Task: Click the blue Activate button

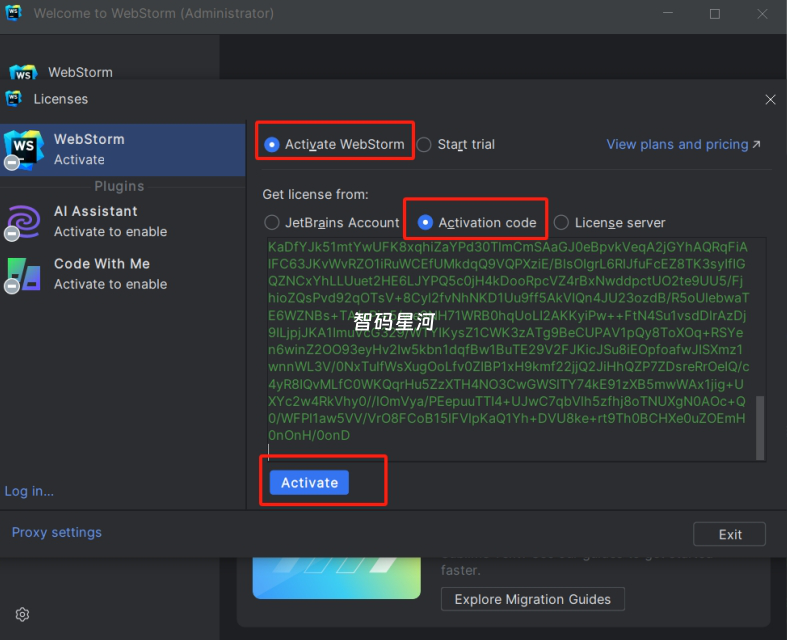Action: [309, 482]
